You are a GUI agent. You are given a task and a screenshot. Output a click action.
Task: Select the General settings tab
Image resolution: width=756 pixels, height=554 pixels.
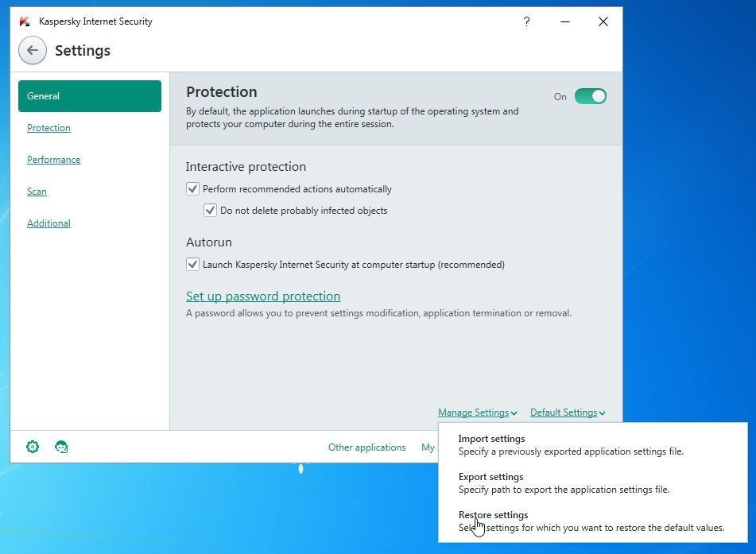90,96
